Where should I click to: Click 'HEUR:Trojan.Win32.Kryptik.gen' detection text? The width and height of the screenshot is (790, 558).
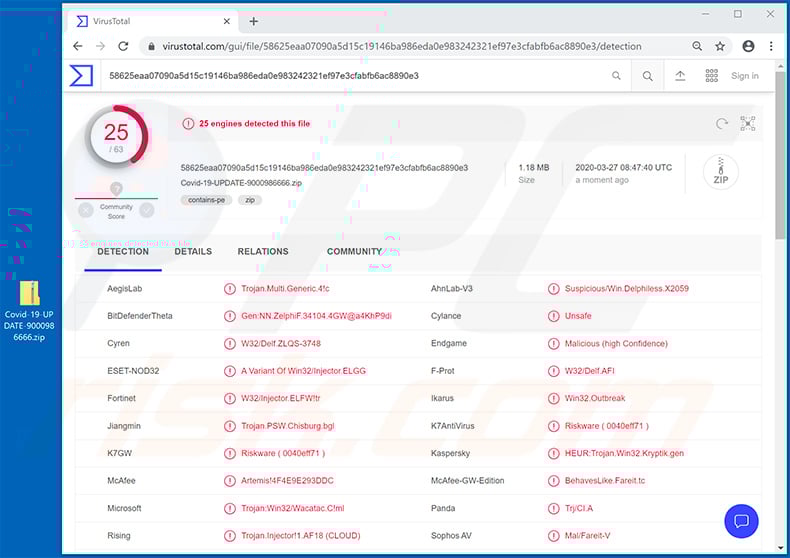click(x=624, y=453)
